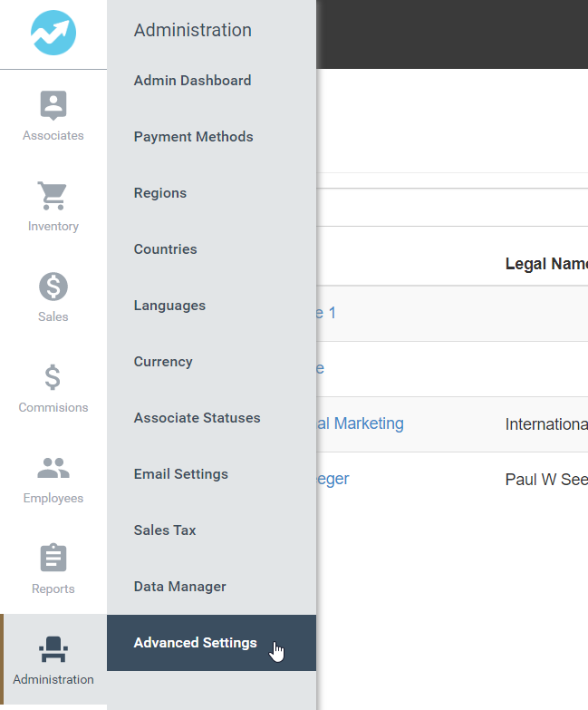Choose Associate Statuses menu item

(x=197, y=418)
